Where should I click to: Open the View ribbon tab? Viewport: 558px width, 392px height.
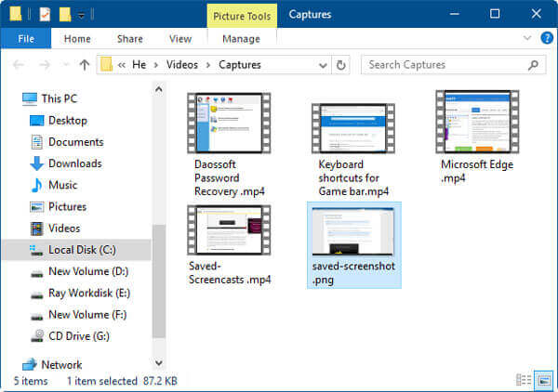coord(180,38)
